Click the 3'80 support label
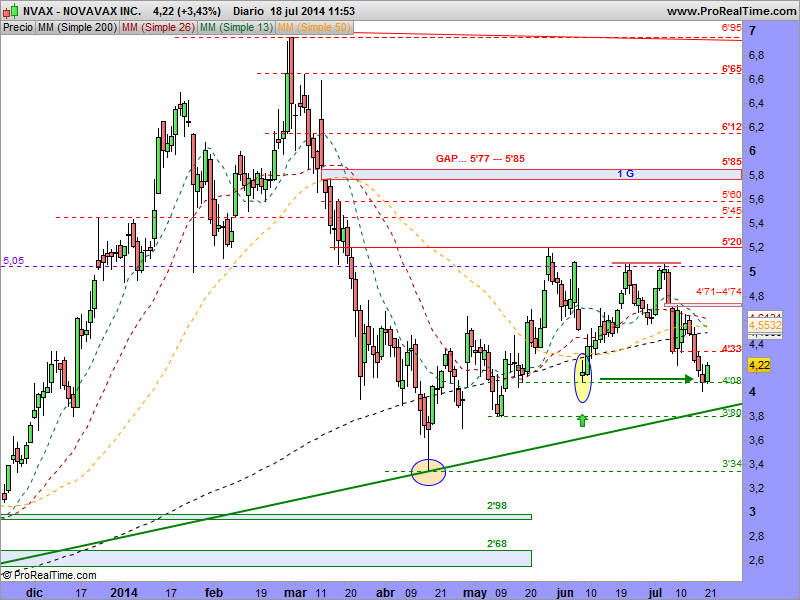Screen dimensions: 800x600 coord(732,412)
